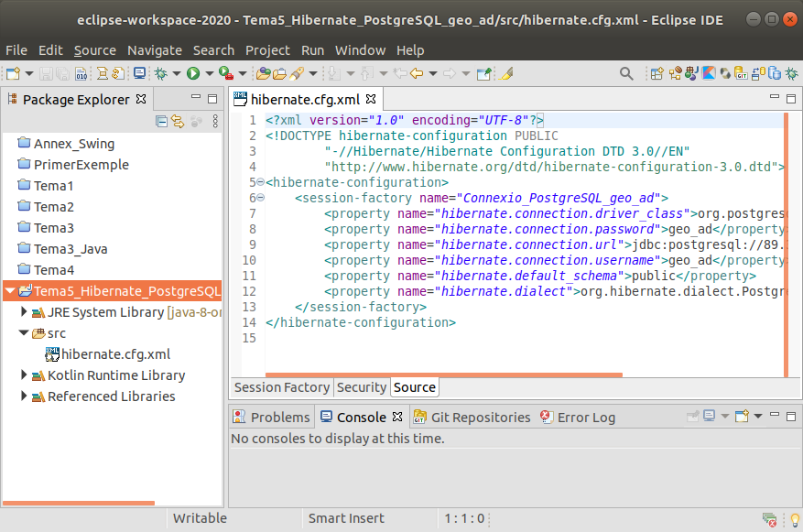Switch to the Database Development perspective icon
Image resolution: width=803 pixels, height=532 pixels.
pyautogui.click(x=775, y=74)
